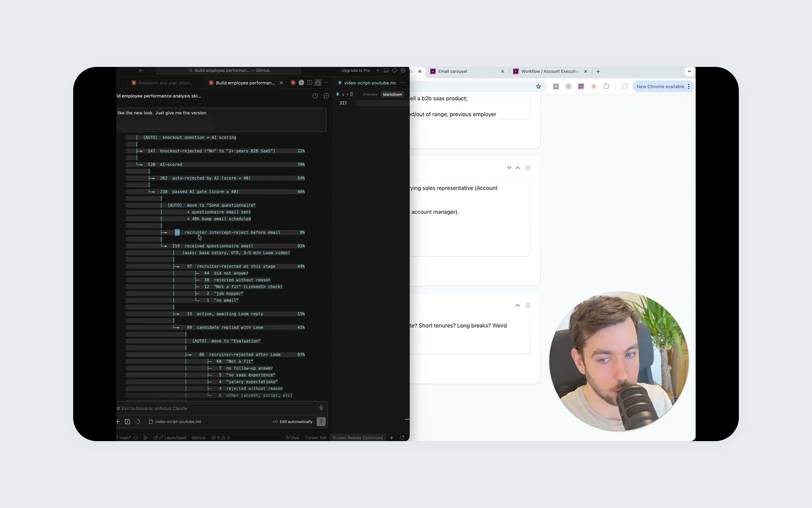
Task: Toggle bottom panel layout icon in the editor title bar
Action: pyautogui.click(x=386, y=71)
